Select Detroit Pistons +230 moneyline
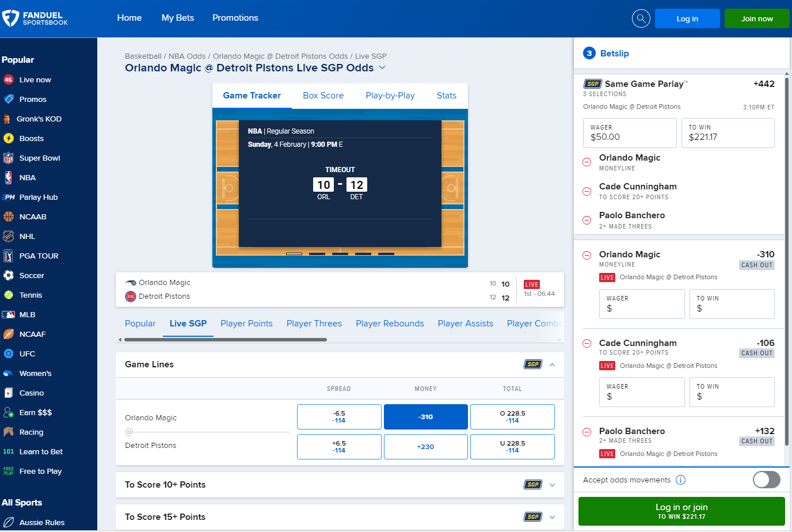 (426, 447)
